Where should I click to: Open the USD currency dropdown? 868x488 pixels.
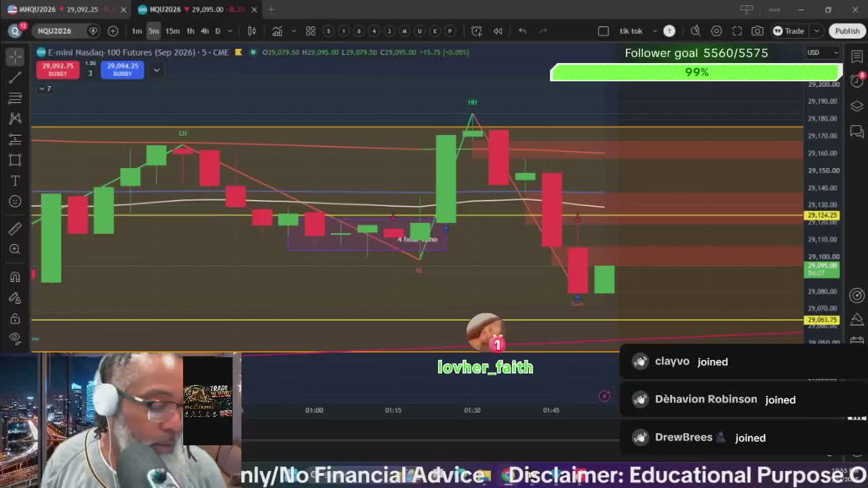[x=822, y=52]
